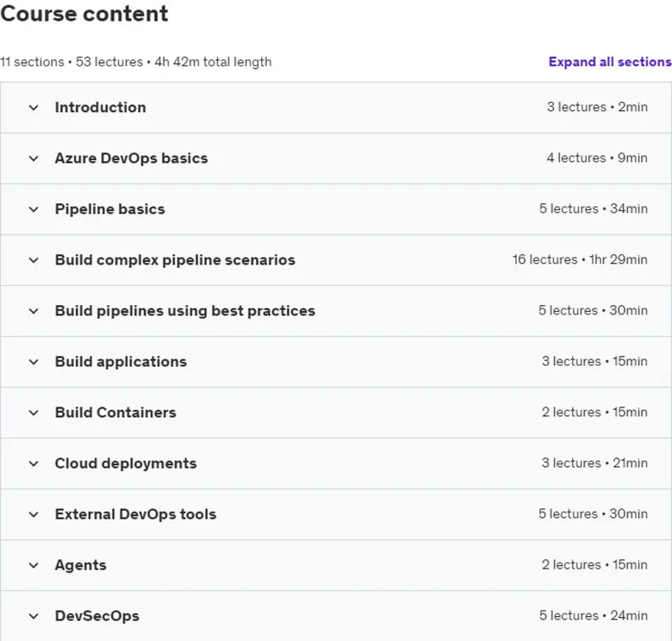This screenshot has width=672, height=641.
Task: Click '5 lectures • 30min' in best practices row
Action: pyautogui.click(x=593, y=310)
